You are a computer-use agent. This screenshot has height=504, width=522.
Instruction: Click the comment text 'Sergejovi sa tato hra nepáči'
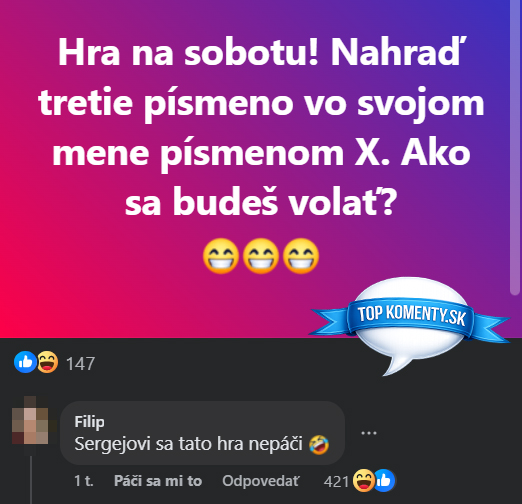[x=188, y=444]
